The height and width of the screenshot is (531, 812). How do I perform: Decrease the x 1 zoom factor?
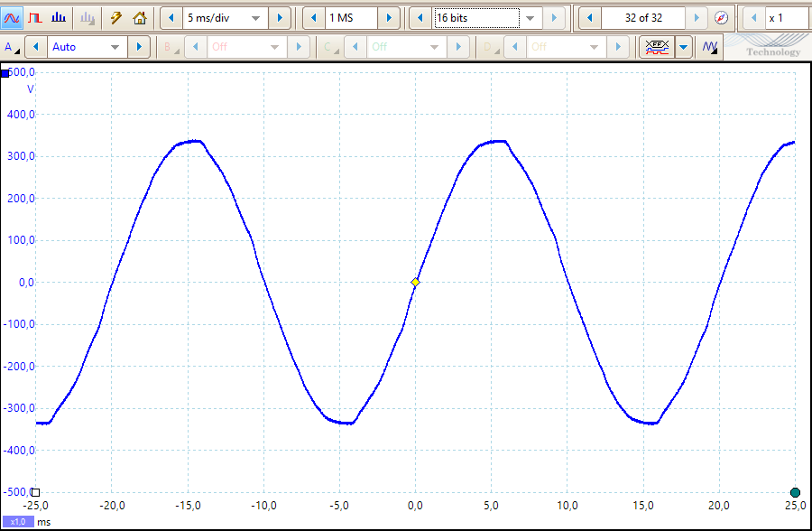click(x=752, y=18)
